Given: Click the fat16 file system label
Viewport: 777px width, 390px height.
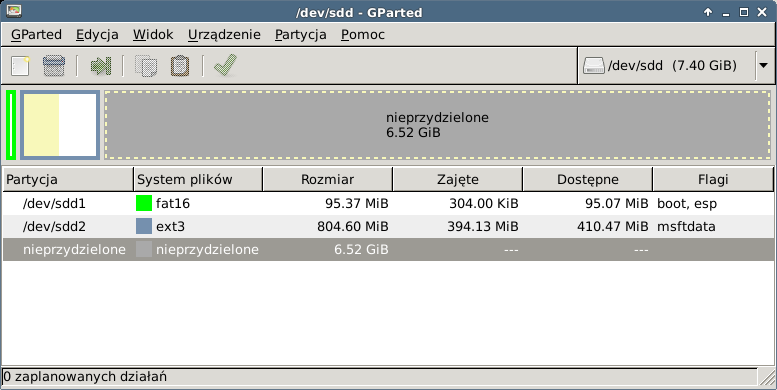Looking at the screenshot, I should coord(173,203).
